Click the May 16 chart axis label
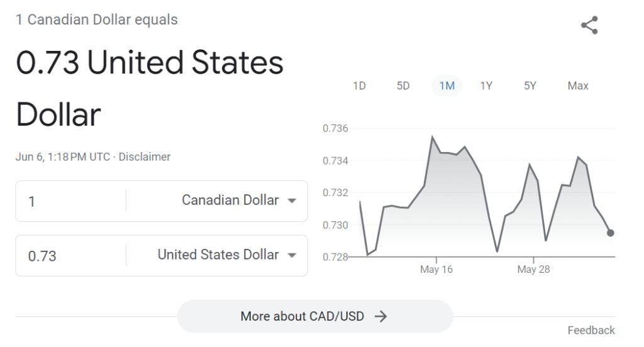The width and height of the screenshot is (644, 347). (x=436, y=270)
